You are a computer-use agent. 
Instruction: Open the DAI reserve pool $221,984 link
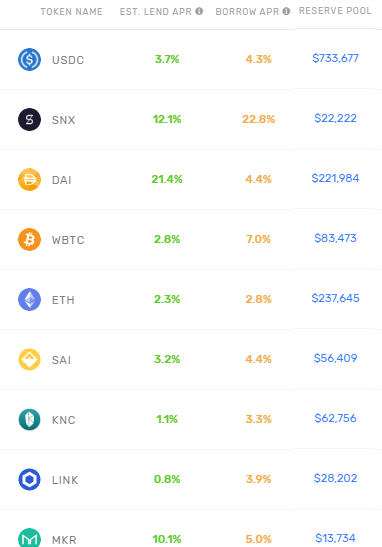[x=335, y=178]
